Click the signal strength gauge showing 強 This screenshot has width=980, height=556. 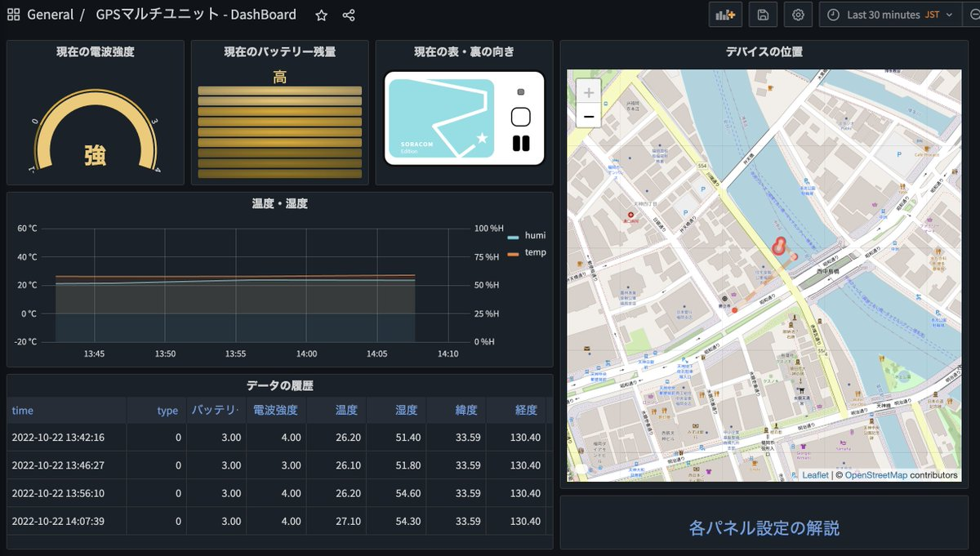(96, 131)
